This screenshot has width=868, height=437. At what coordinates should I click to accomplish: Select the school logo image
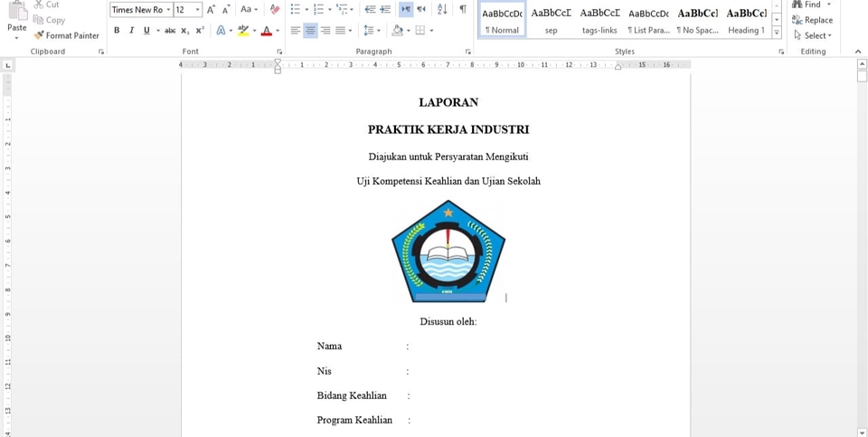coord(448,252)
